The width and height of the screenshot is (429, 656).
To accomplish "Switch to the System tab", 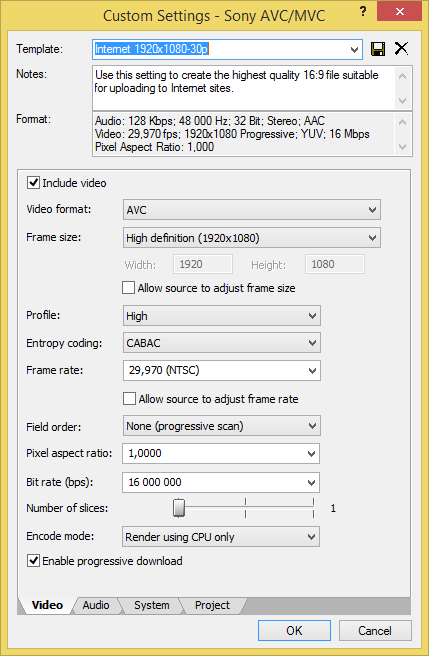I will [x=152, y=605].
